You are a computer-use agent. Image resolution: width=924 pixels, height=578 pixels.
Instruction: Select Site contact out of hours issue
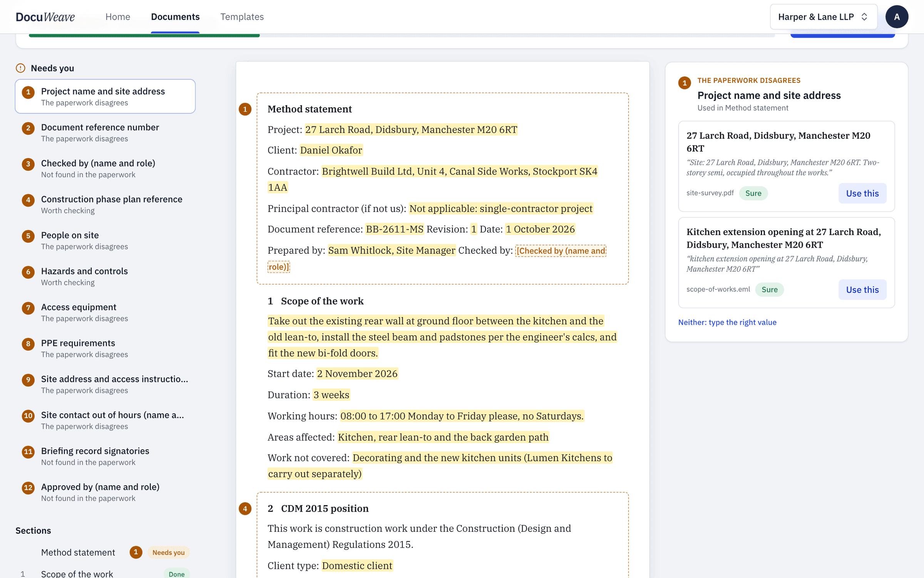coord(105,420)
